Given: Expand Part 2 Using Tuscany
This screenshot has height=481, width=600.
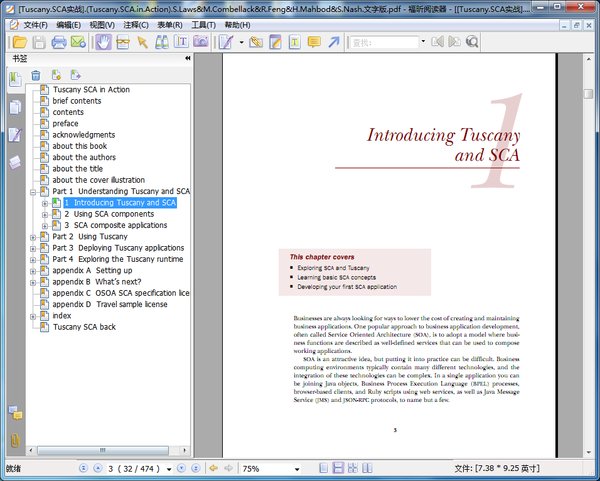Looking at the screenshot, I should point(33,237).
